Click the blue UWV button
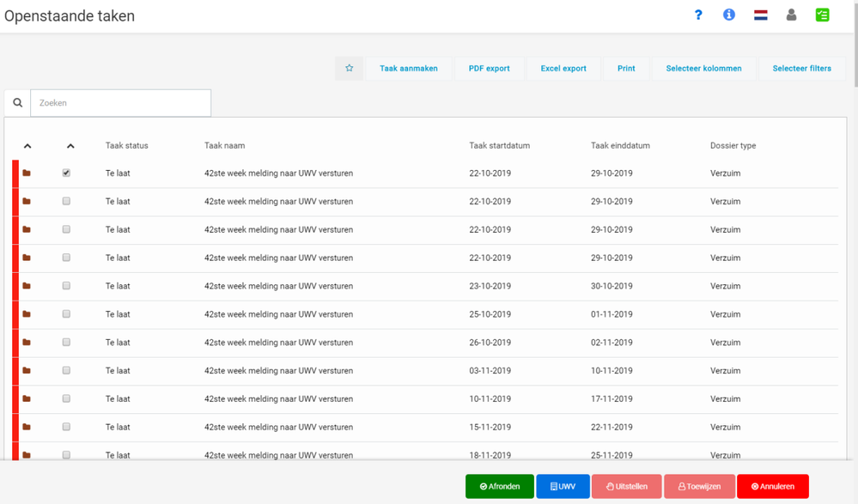This screenshot has width=858, height=504. click(563, 486)
